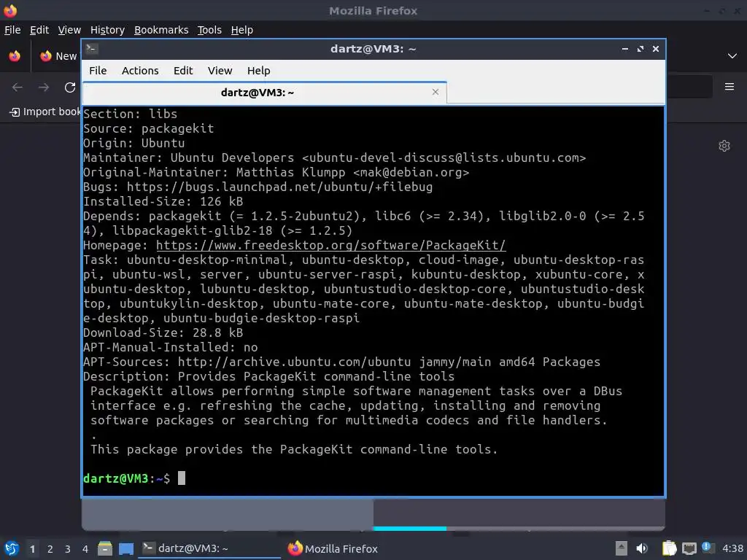The image size is (747, 560).
Task: Minimize the terminal window
Action: coord(625,49)
